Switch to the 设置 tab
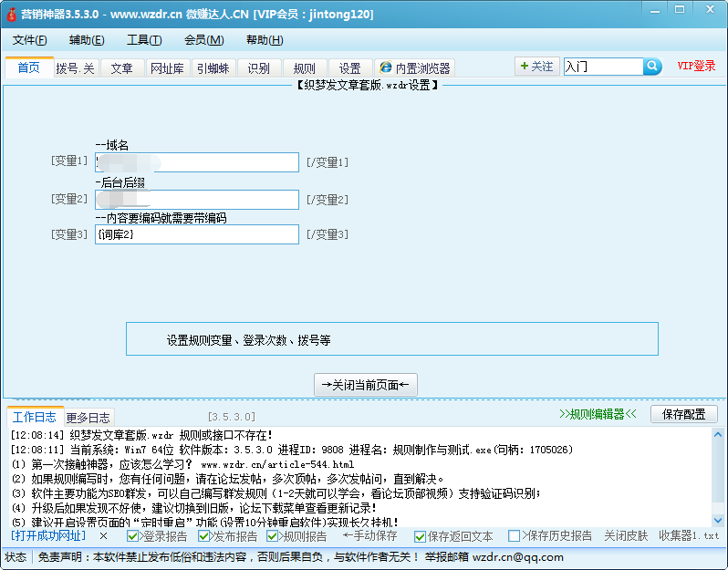This screenshot has height=570, width=728. click(x=350, y=68)
